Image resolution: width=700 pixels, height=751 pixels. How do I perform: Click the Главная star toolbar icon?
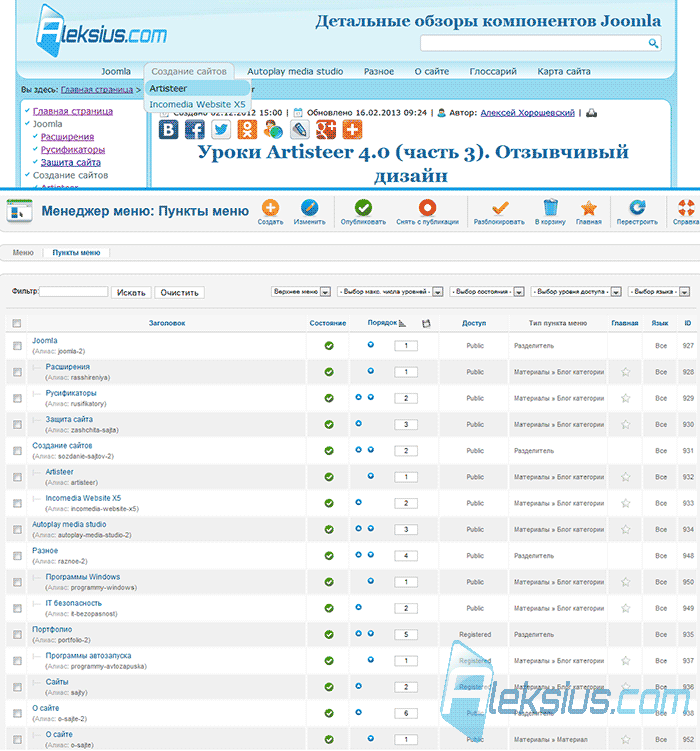pyautogui.click(x=588, y=208)
